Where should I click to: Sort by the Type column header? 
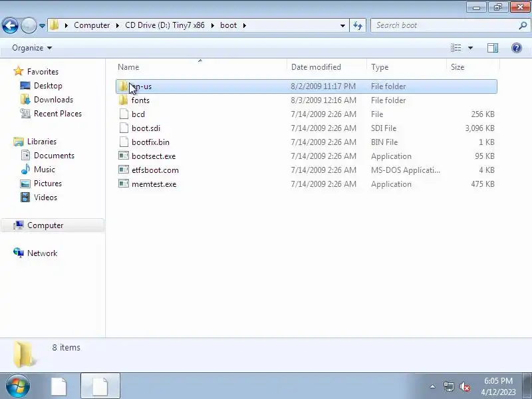tap(380, 67)
